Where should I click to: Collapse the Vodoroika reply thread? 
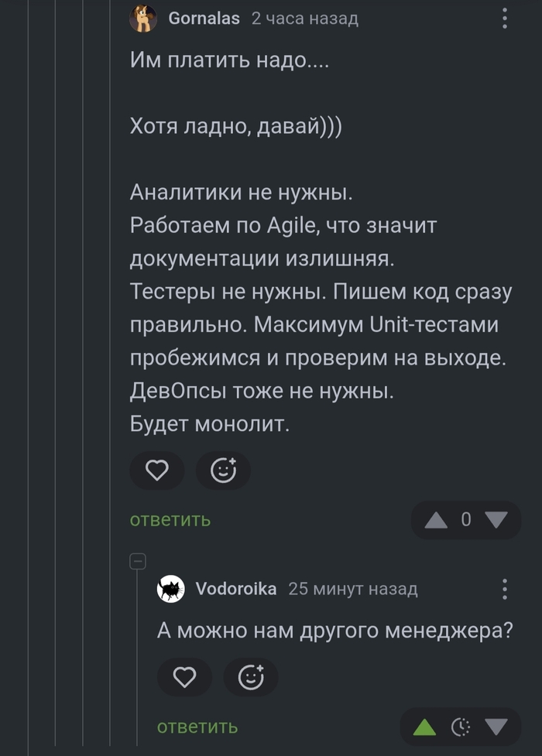[138, 562]
